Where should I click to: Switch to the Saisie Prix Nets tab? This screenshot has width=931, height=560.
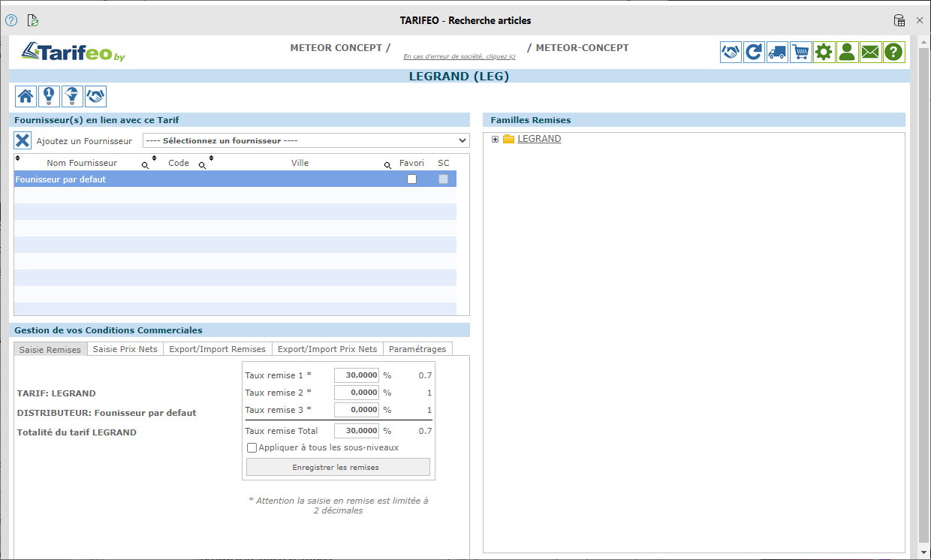point(125,349)
